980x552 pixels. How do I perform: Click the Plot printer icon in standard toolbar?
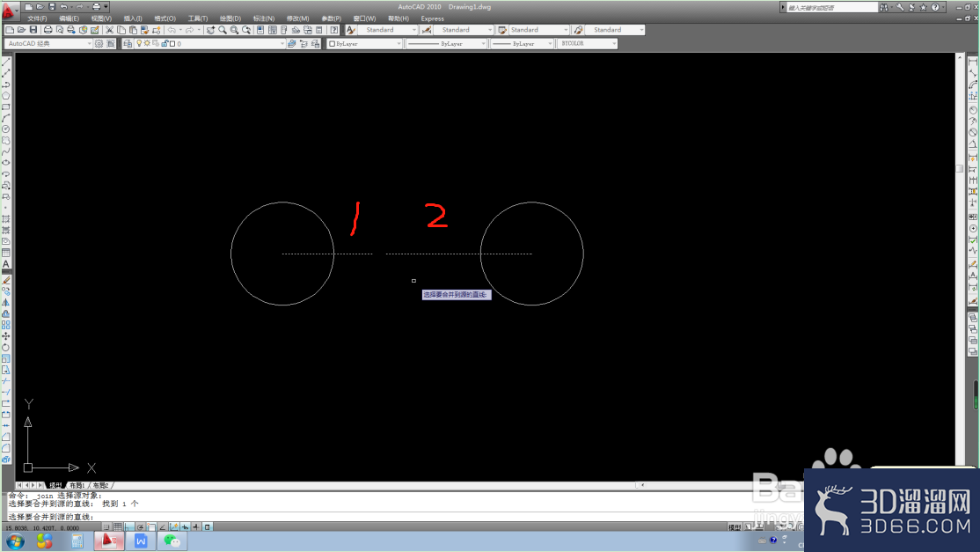tap(48, 30)
